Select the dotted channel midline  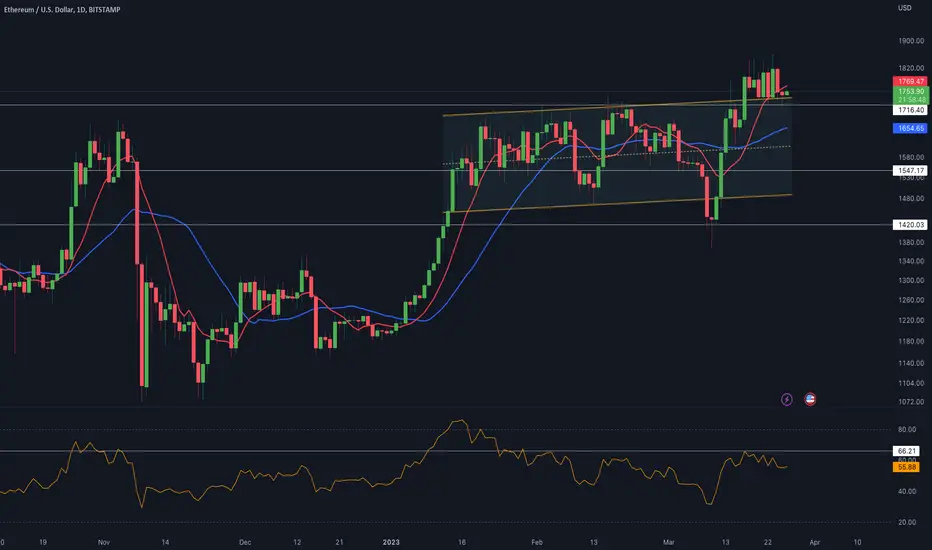click(618, 155)
